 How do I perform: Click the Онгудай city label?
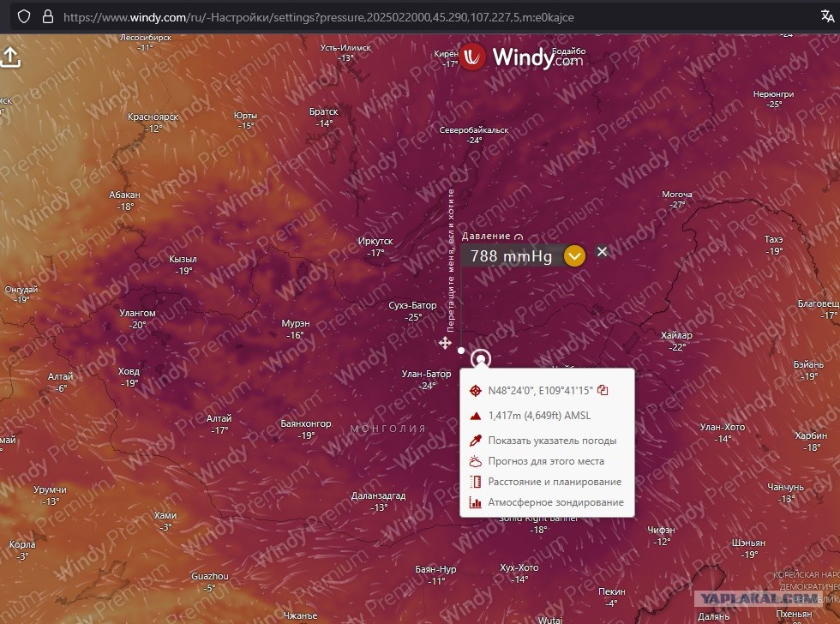point(21,289)
